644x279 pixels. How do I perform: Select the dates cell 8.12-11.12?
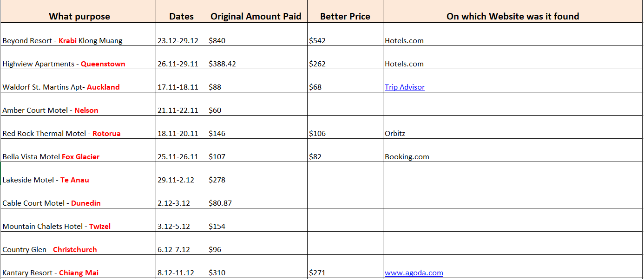181,267
